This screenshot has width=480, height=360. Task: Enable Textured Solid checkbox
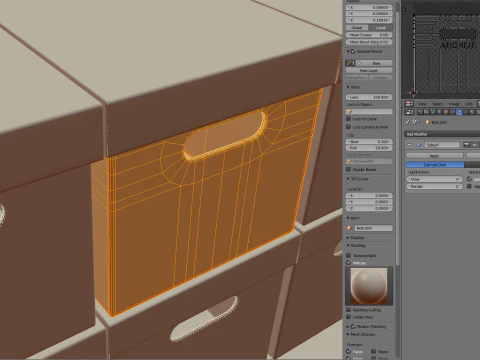pyautogui.click(x=349, y=255)
